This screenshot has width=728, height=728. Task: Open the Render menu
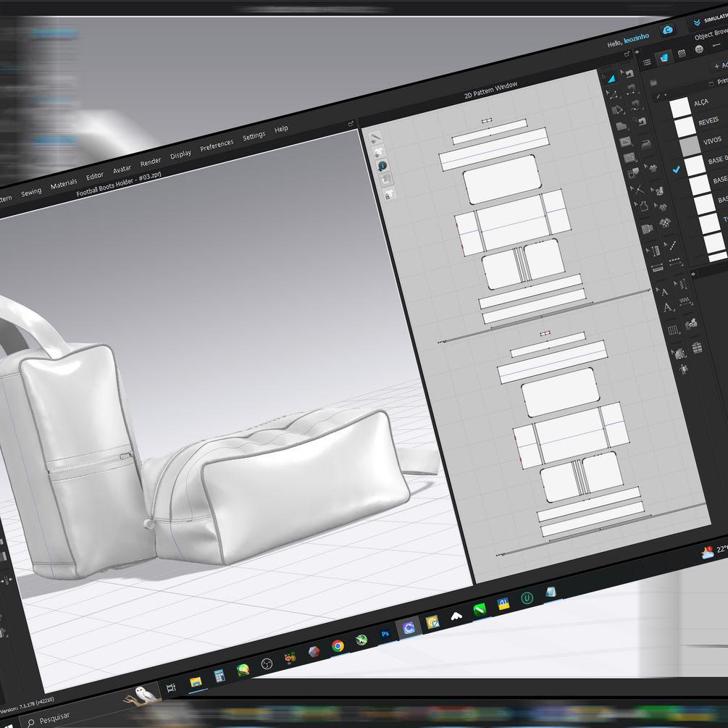pos(151,162)
